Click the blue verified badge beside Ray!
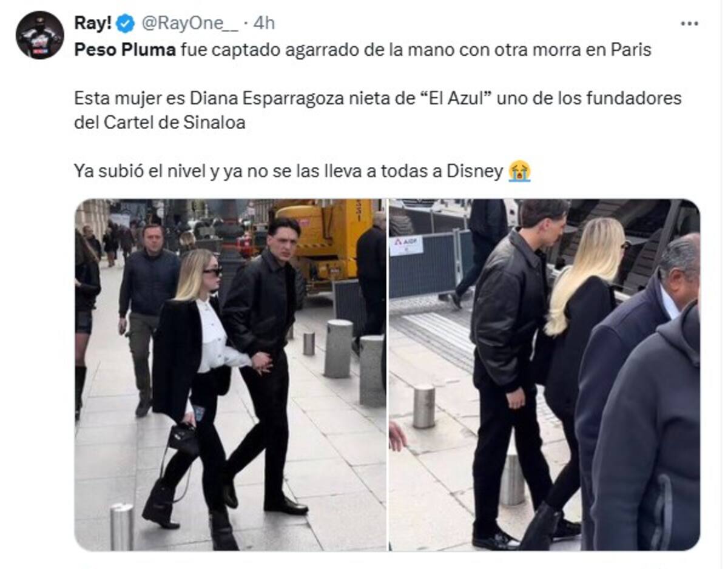Image resolution: width=728 pixels, height=569 pixels. pyautogui.click(x=125, y=24)
